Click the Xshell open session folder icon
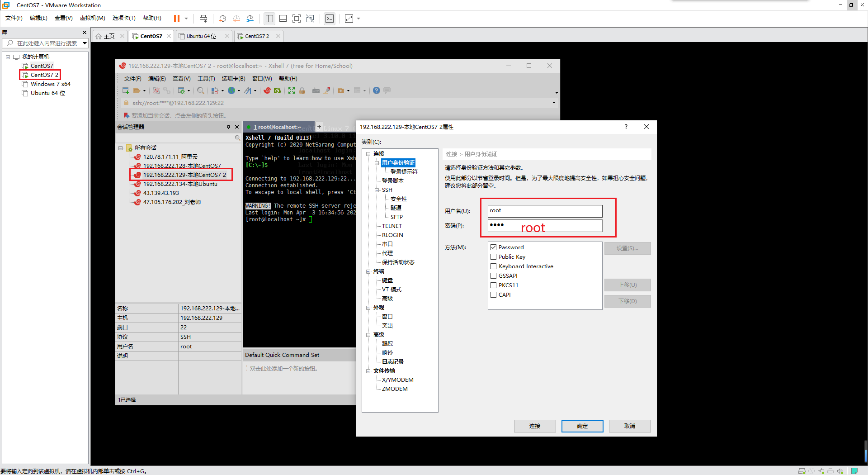The height and width of the screenshot is (475, 868). [x=137, y=90]
